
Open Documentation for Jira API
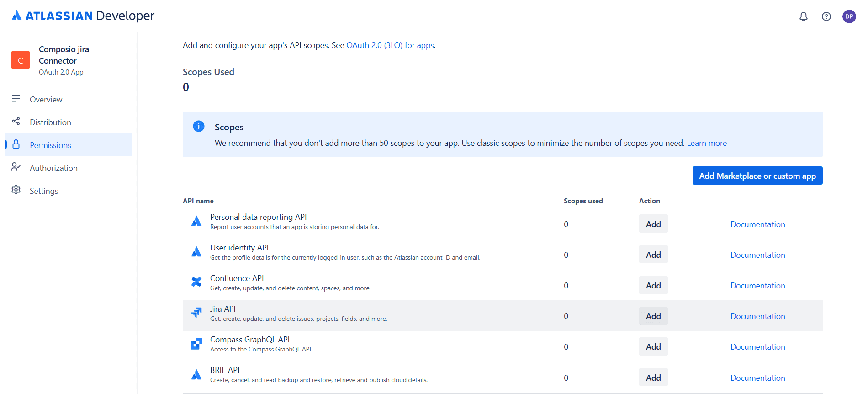757,316
